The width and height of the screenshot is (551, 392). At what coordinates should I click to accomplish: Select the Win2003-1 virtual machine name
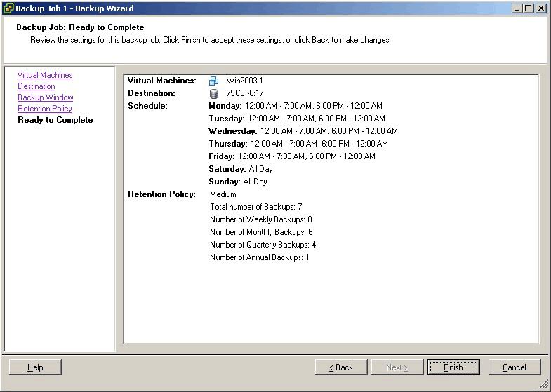(x=244, y=81)
